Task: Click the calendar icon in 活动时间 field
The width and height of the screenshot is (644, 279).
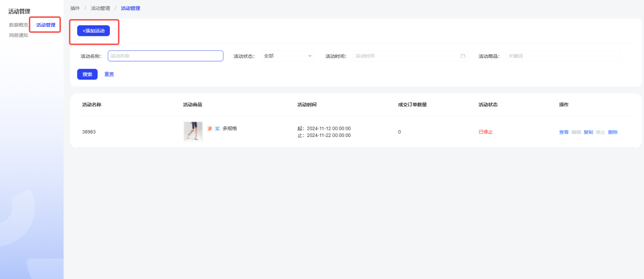Action: pyautogui.click(x=463, y=56)
